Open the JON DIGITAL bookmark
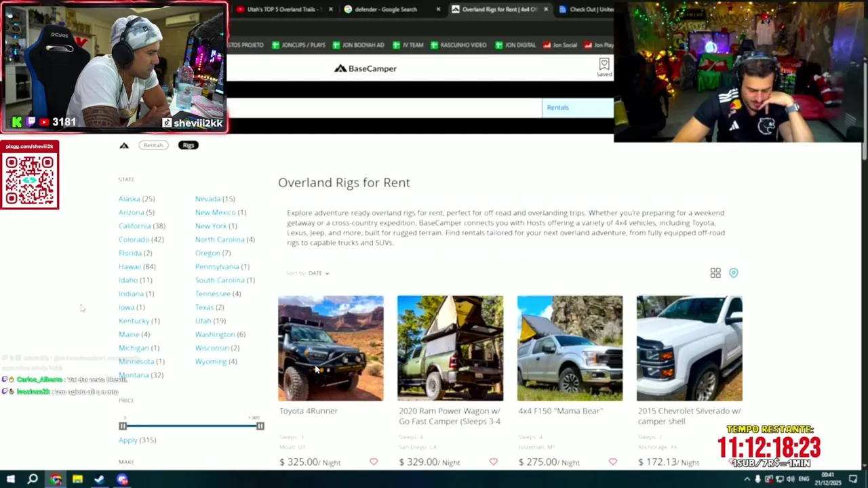868x488 pixels. coord(515,45)
